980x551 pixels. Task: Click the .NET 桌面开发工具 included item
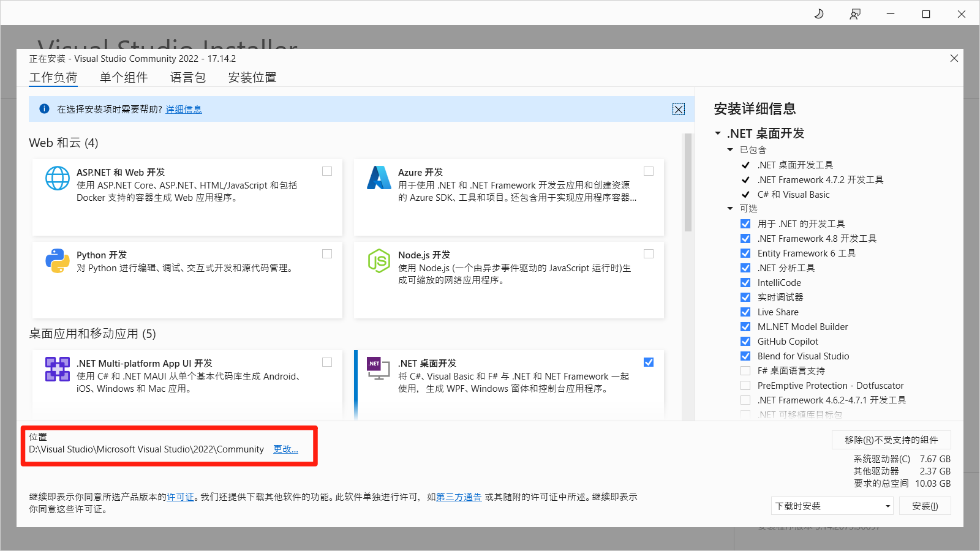795,165
